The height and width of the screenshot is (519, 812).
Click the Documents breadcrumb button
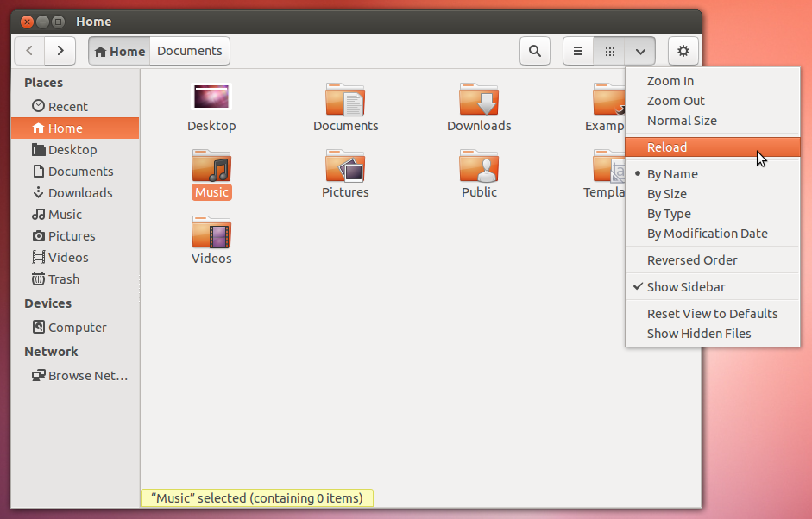coord(189,50)
